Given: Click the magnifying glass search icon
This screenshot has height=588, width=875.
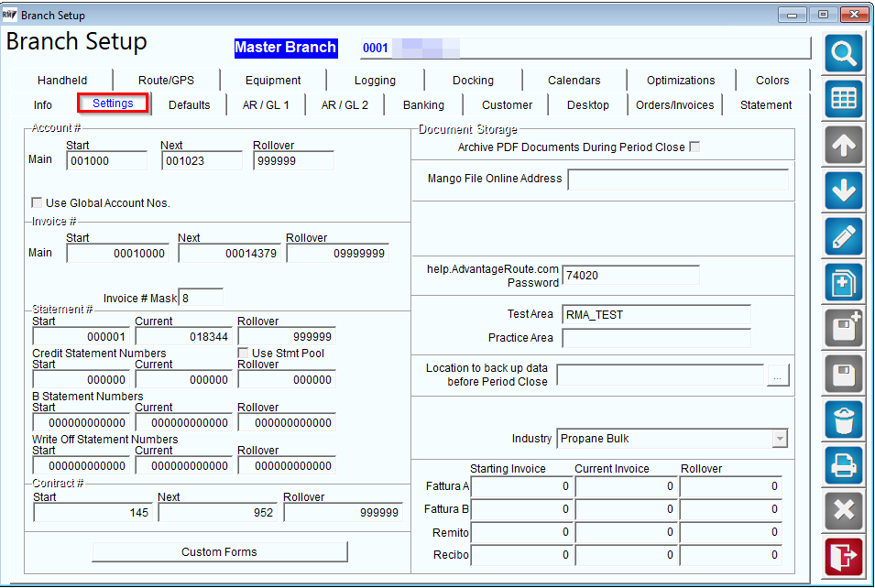Looking at the screenshot, I should click(843, 53).
